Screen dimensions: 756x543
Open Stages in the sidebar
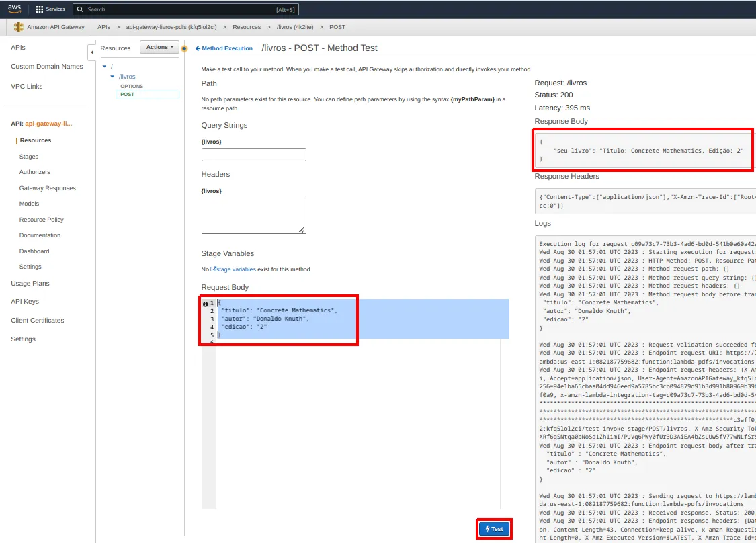pos(29,156)
